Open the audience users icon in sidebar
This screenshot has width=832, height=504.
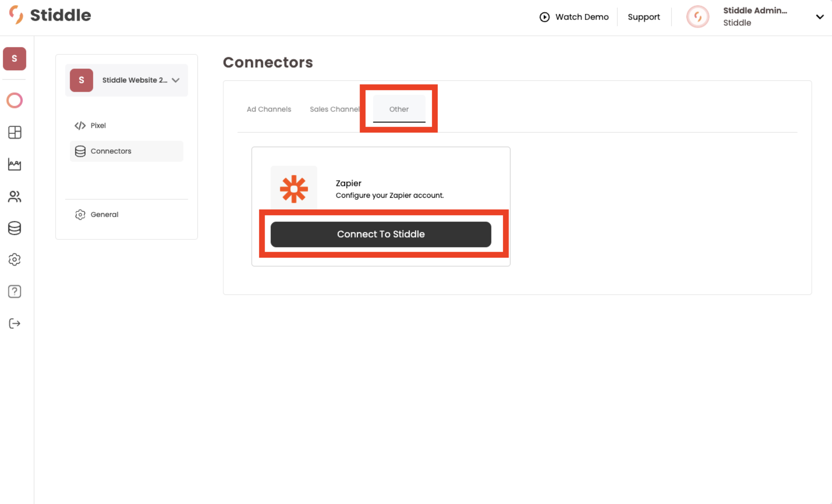(15, 197)
